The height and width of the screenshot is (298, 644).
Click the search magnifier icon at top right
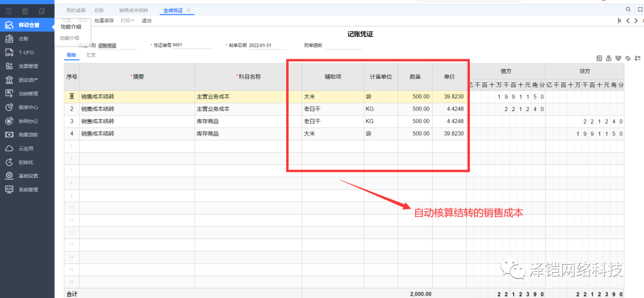point(628,10)
